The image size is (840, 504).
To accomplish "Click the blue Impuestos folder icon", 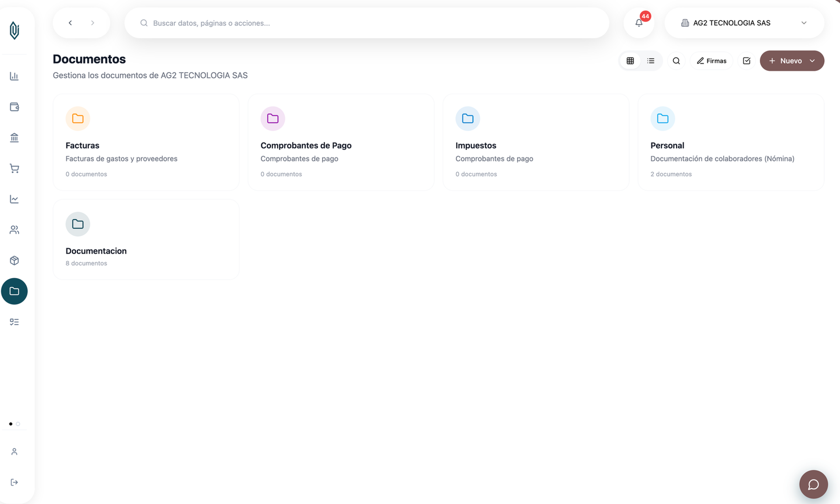I will coord(468,119).
